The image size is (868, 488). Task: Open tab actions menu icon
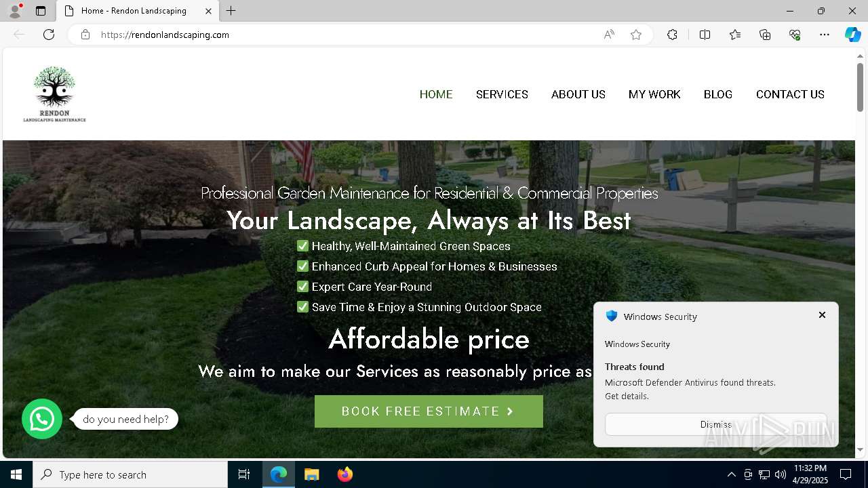click(x=41, y=11)
